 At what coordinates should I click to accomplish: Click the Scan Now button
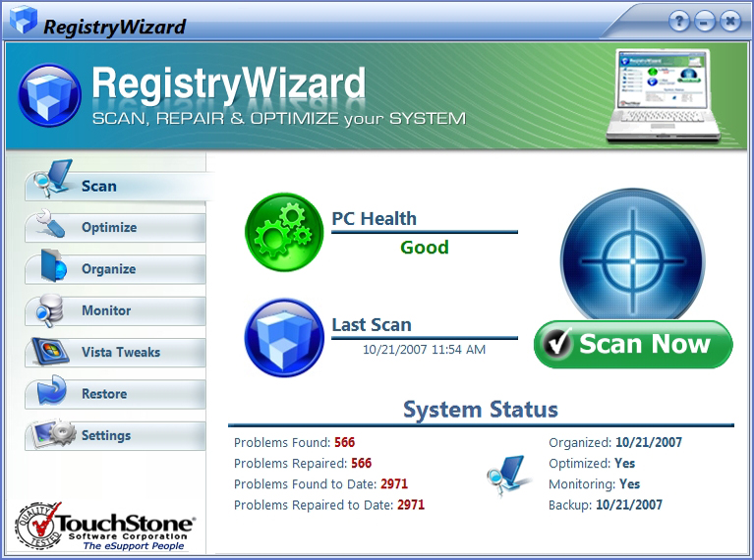point(633,344)
